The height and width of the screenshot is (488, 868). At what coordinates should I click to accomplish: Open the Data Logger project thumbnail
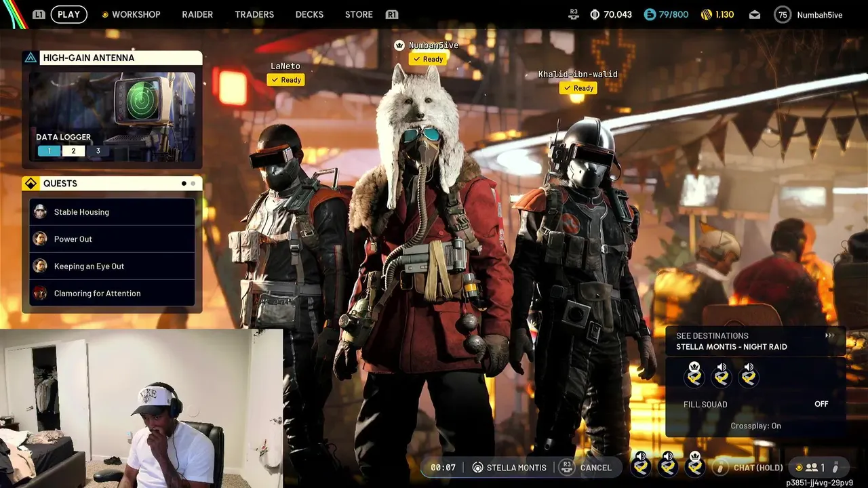113,117
